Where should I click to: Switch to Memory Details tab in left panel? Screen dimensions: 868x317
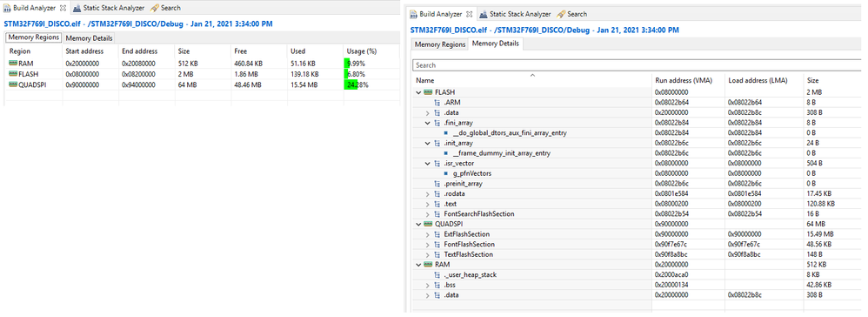click(89, 38)
